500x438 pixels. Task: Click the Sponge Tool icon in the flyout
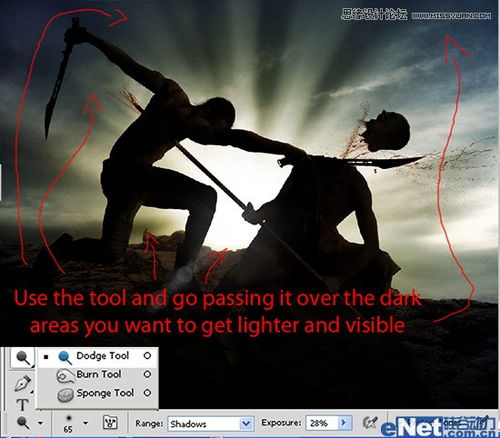tap(65, 394)
